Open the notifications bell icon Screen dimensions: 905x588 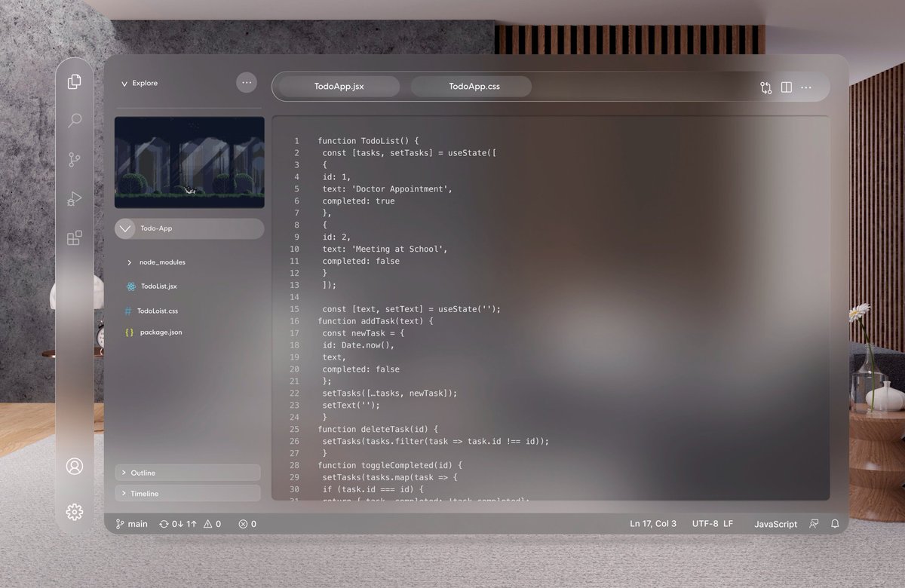[835, 524]
